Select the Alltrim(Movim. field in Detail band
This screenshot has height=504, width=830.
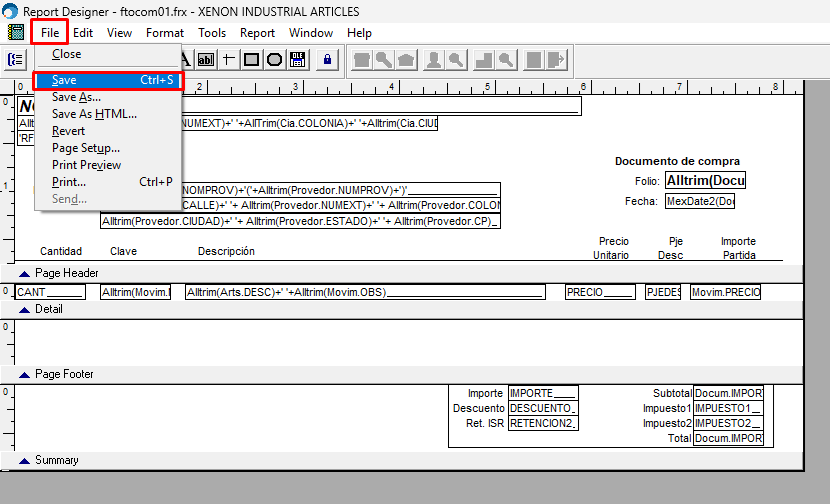tap(136, 292)
